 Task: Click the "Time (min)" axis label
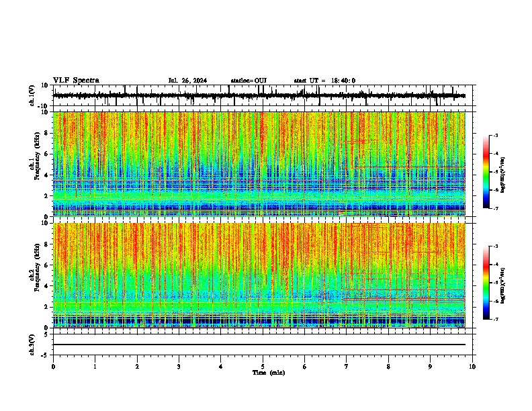[x=269, y=373]
